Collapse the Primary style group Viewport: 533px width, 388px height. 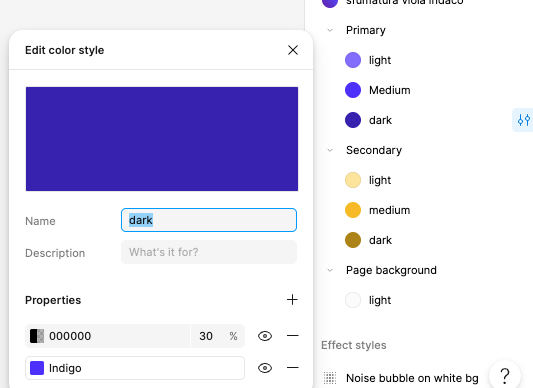(x=330, y=30)
